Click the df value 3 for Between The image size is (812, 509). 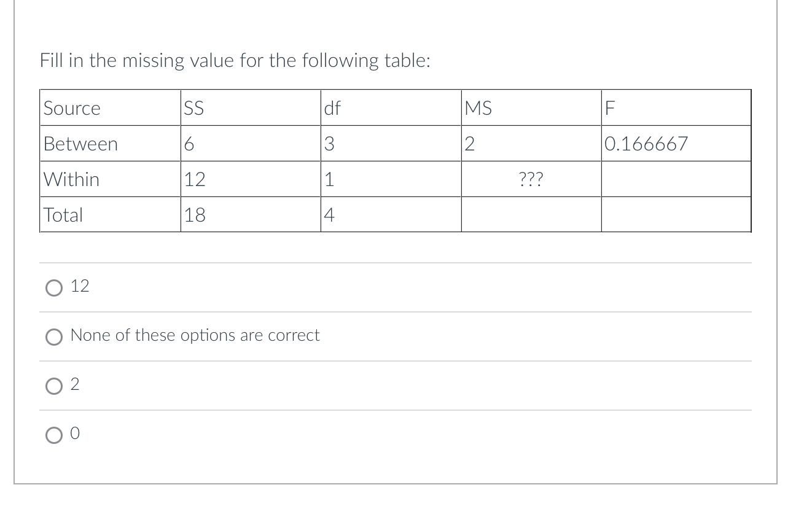coord(328,144)
